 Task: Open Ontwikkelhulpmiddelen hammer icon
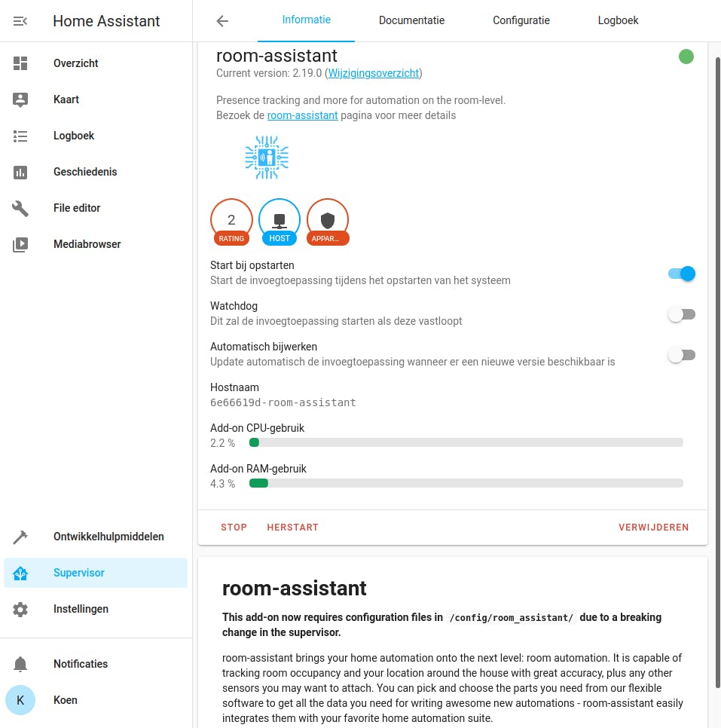pyautogui.click(x=20, y=537)
